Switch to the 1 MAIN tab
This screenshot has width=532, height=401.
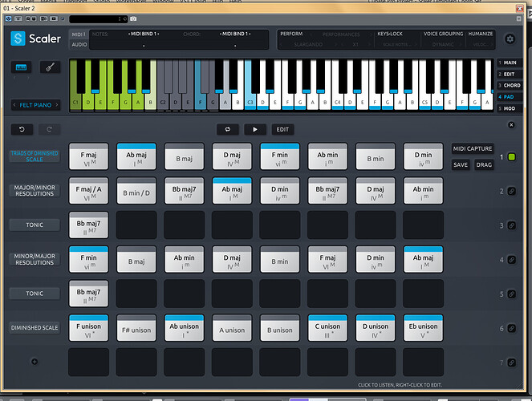pos(510,63)
